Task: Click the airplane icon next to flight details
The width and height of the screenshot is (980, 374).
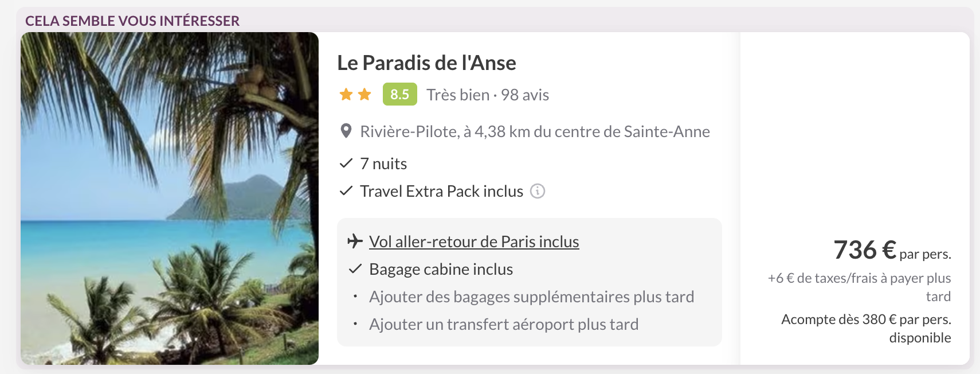Action: tap(355, 241)
